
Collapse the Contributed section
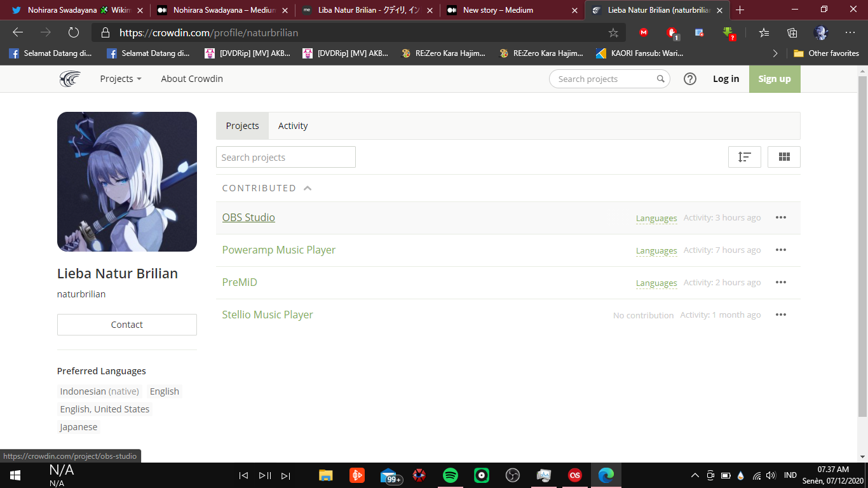(308, 188)
